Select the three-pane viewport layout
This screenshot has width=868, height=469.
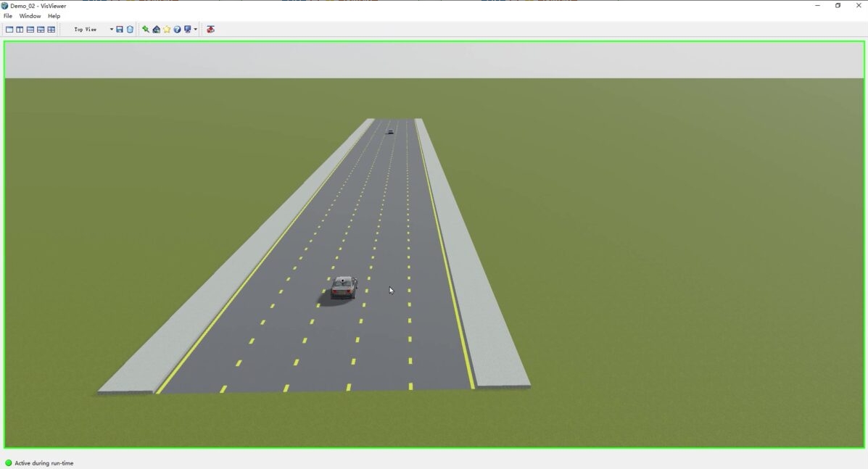pos(41,30)
